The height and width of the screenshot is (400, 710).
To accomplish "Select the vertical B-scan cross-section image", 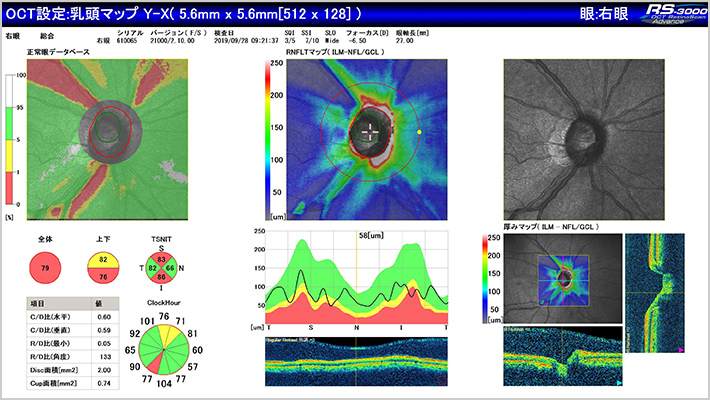I will [x=655, y=293].
